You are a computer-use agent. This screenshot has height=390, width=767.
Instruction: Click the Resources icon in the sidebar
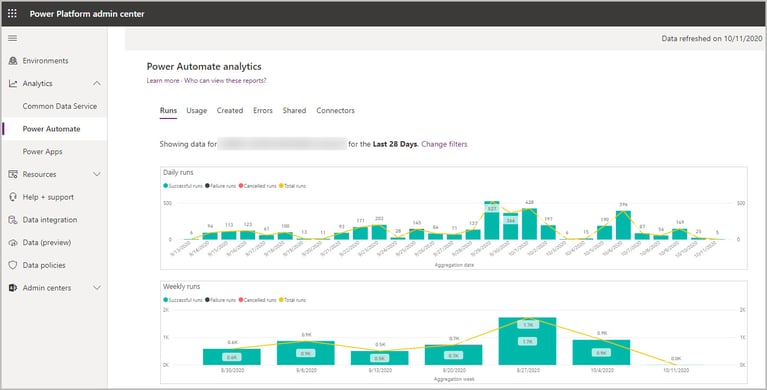coord(13,174)
